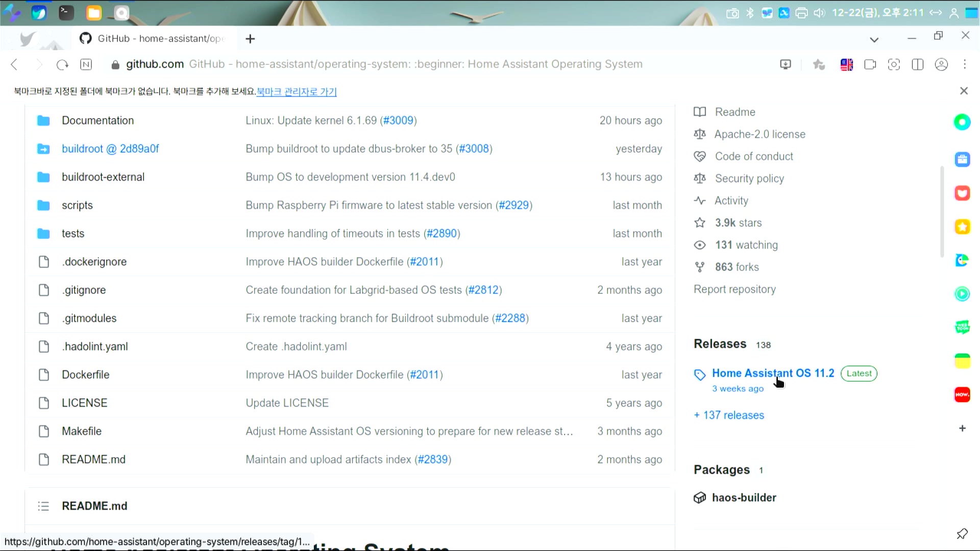Open the scripts folder
The image size is (980, 551).
(77, 205)
